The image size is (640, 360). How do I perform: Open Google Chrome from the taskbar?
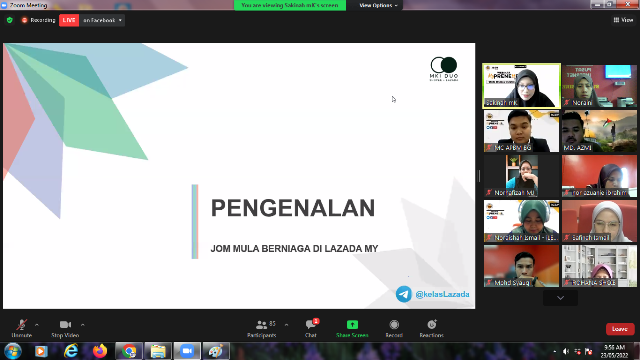click(x=129, y=351)
